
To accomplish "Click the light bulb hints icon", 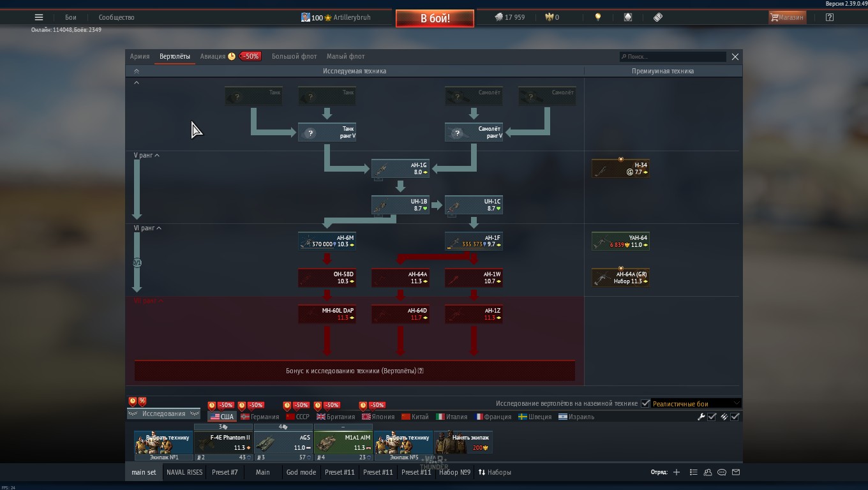I will [x=598, y=17].
